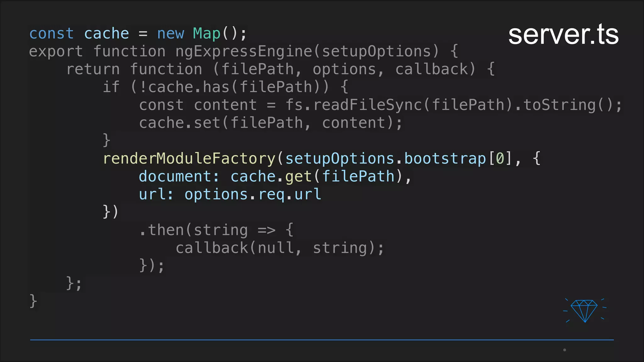Click 'return function' line in code

click(134, 69)
